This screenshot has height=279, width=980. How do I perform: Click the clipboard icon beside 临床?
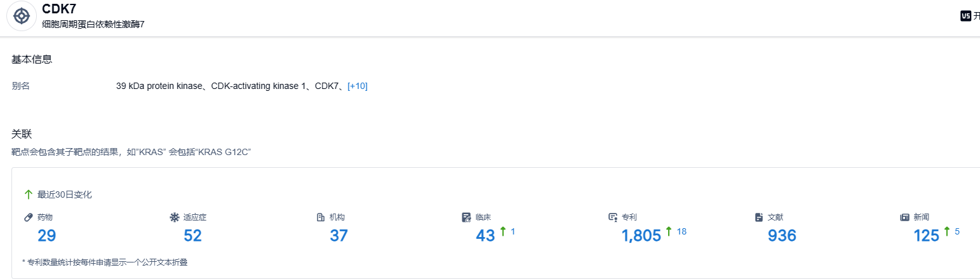coord(467,217)
